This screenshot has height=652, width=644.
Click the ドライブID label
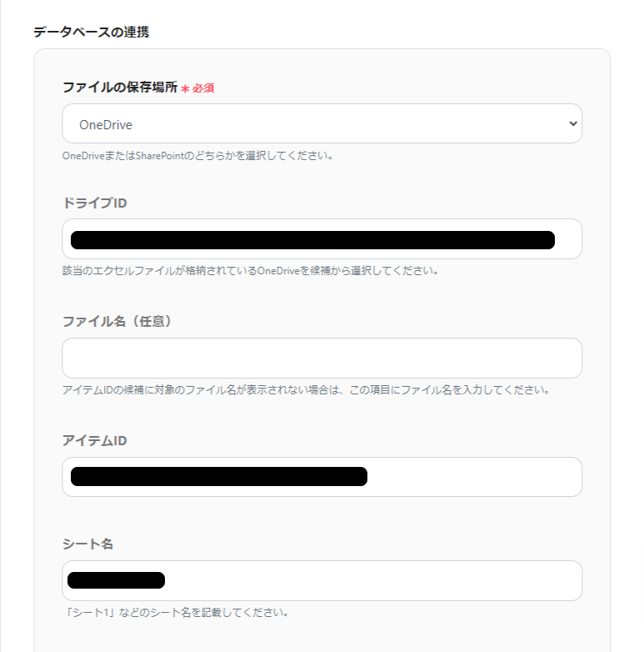(95, 203)
